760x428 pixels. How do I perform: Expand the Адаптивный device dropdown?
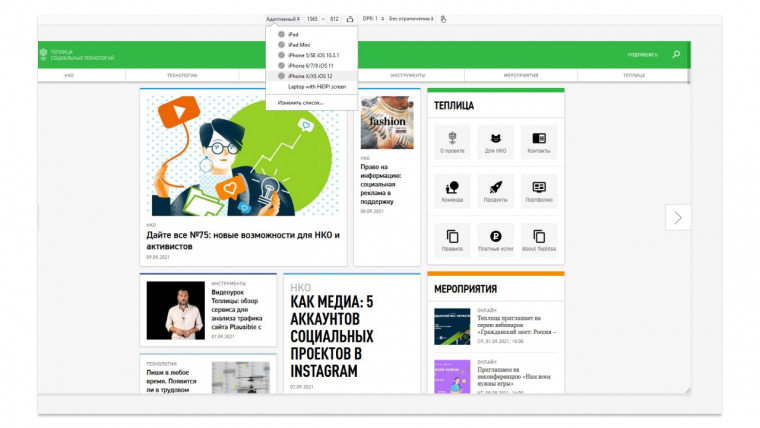coord(283,18)
